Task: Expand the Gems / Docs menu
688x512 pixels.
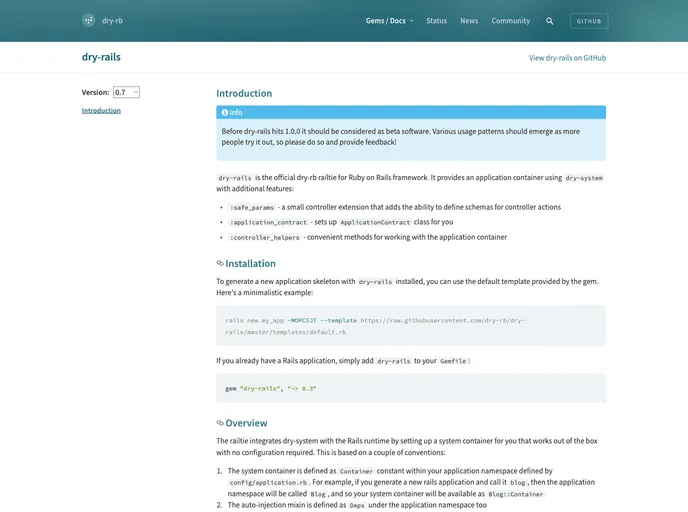Action: [x=389, y=21]
